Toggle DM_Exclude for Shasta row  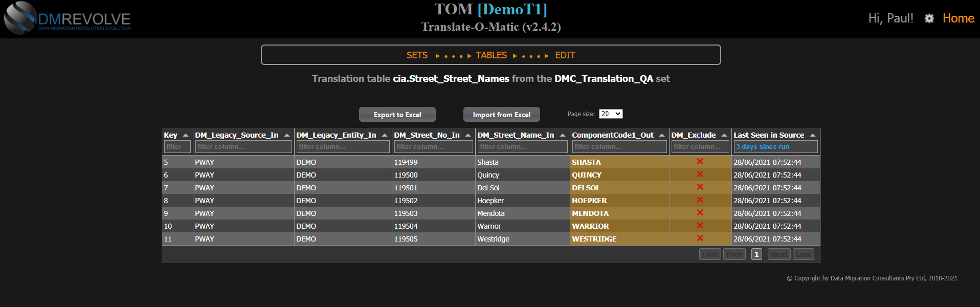tap(700, 162)
